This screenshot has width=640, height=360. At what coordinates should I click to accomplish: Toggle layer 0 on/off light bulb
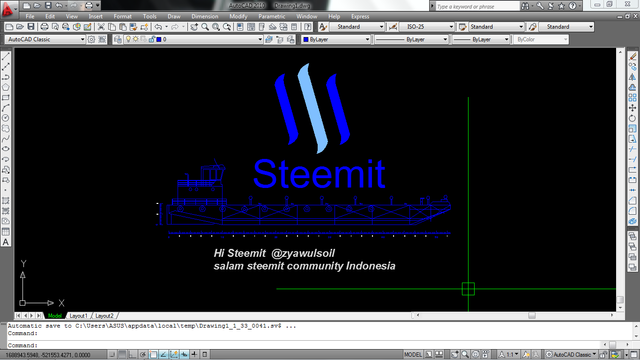[x=128, y=40]
